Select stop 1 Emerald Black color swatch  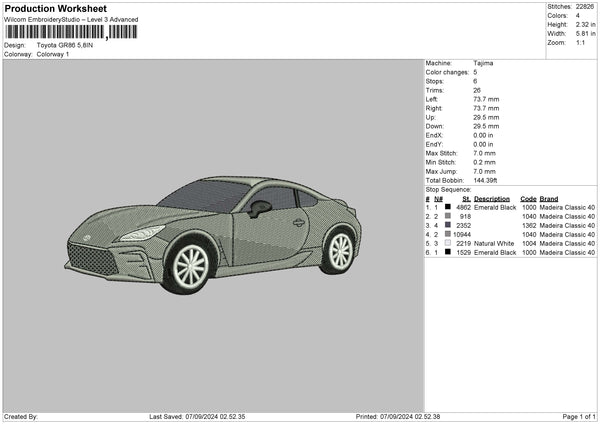pyautogui.click(x=447, y=207)
